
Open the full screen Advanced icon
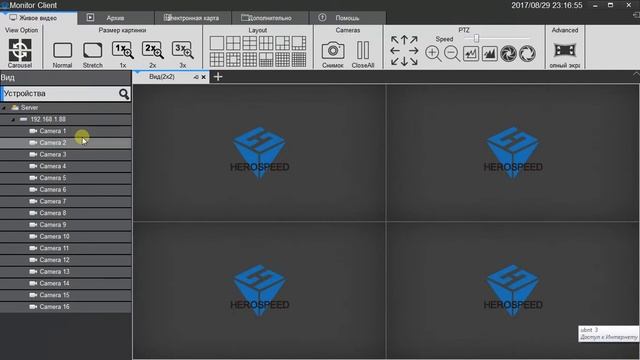(x=565, y=50)
